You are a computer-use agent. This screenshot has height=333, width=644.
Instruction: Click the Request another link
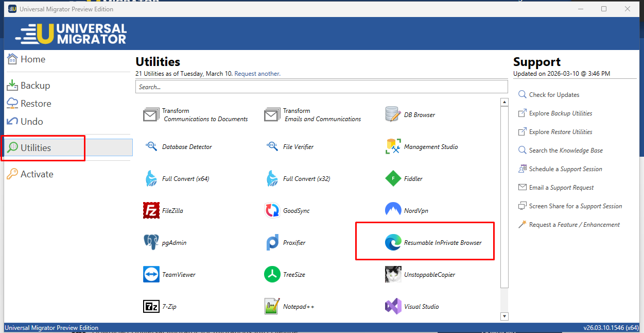(257, 74)
